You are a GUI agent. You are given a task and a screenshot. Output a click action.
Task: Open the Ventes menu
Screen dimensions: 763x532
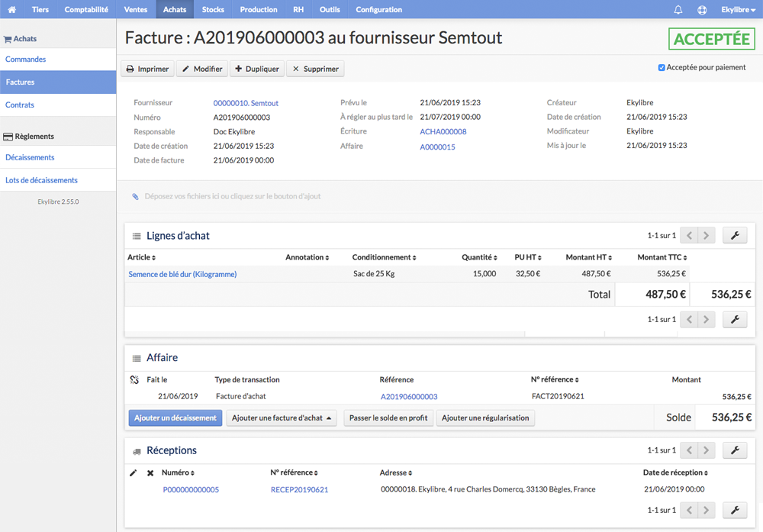point(136,9)
